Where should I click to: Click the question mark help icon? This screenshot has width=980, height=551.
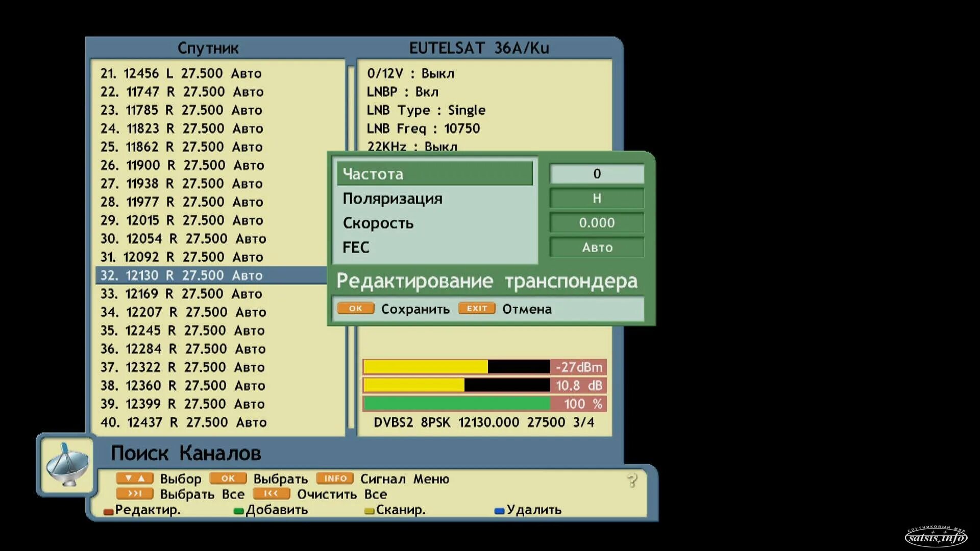click(632, 481)
